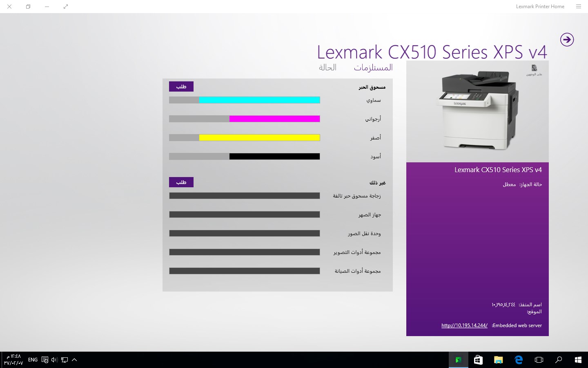Open Windows Start menu
Screen dimensions: 588x368
578,360
